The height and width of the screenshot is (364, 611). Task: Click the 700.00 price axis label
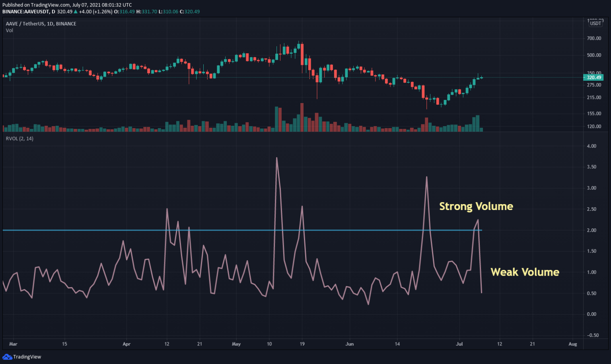(x=594, y=38)
